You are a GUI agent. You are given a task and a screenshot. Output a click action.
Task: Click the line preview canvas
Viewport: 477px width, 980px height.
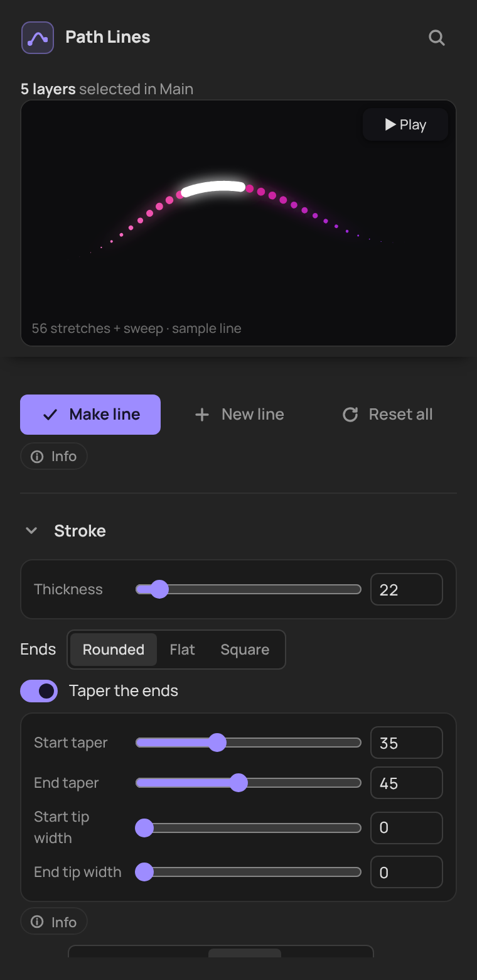(x=238, y=223)
